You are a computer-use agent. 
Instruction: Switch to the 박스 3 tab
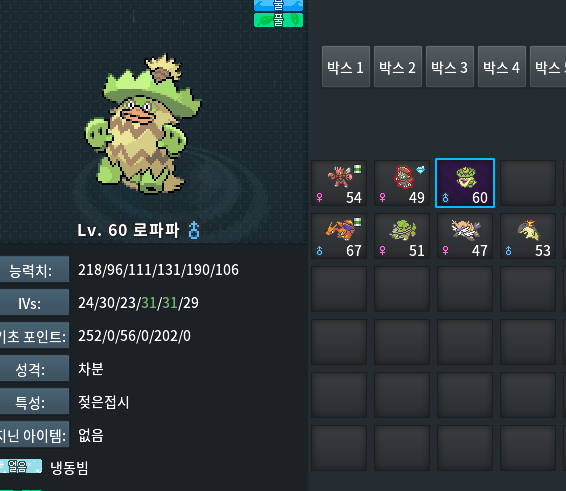450,66
